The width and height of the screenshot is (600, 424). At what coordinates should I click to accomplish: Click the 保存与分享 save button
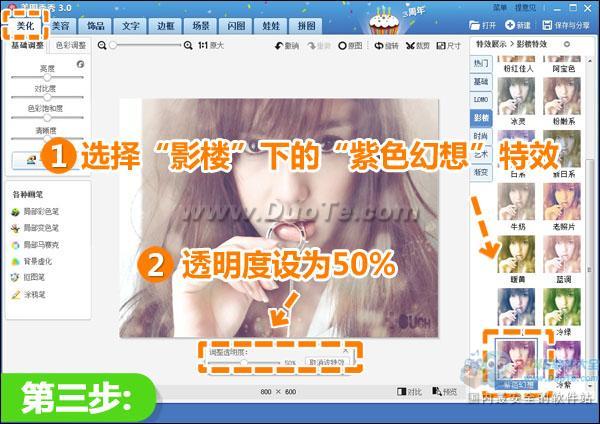point(565,24)
